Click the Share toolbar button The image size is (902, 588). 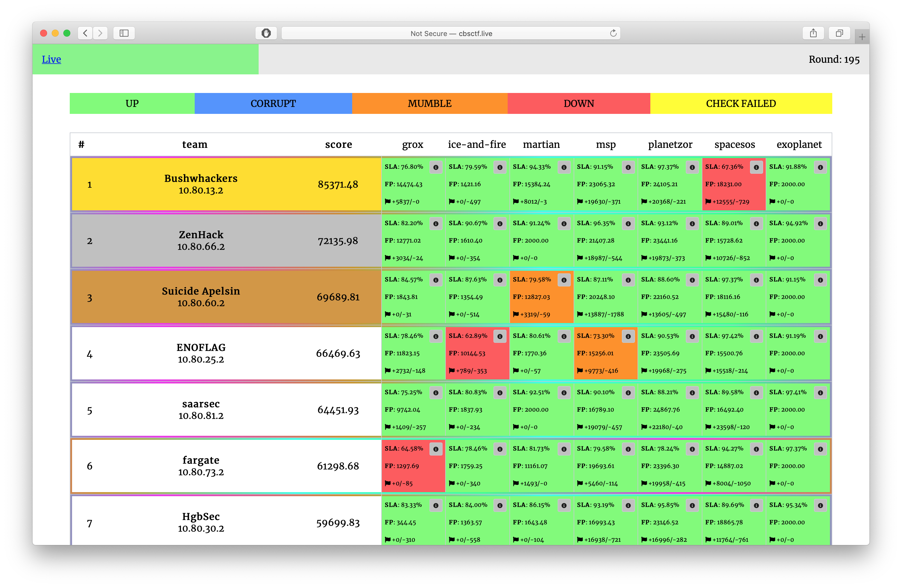(813, 33)
